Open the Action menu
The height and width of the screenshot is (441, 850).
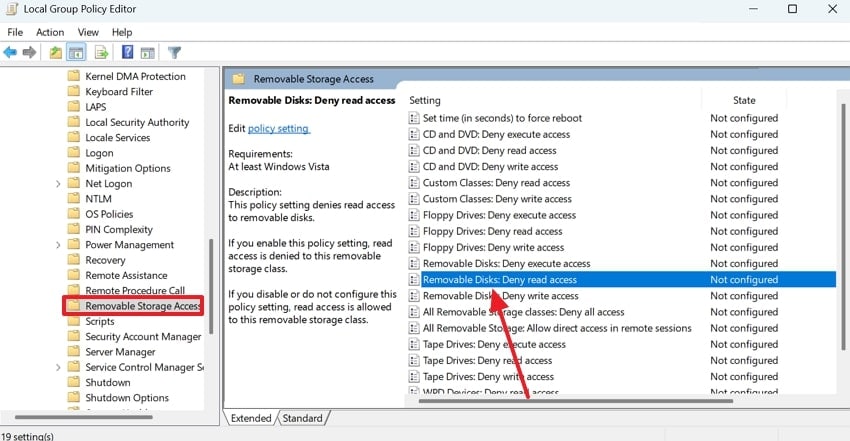50,33
